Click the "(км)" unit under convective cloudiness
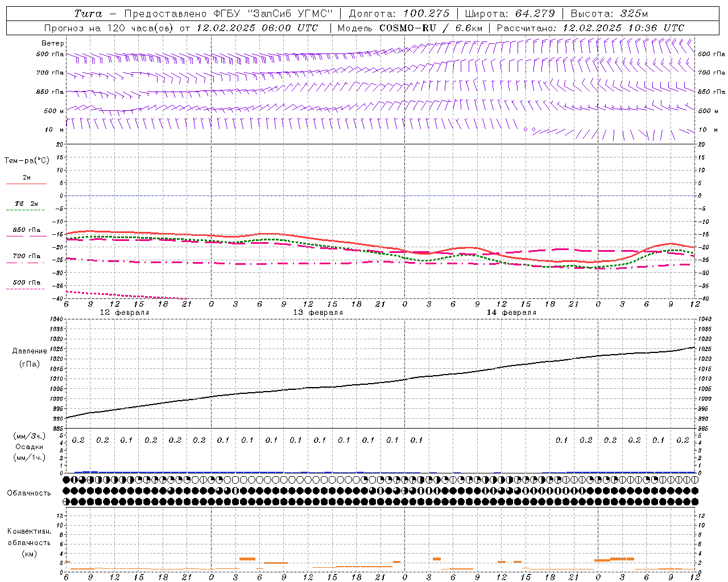 [x=30, y=554]
